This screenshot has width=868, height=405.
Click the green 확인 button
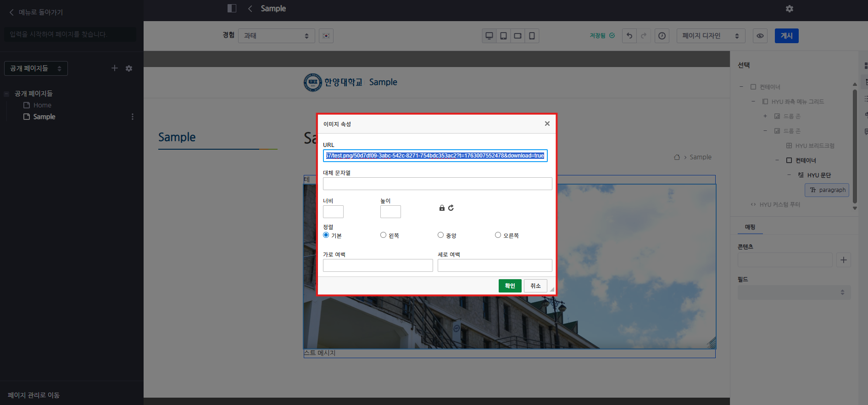[x=510, y=286]
